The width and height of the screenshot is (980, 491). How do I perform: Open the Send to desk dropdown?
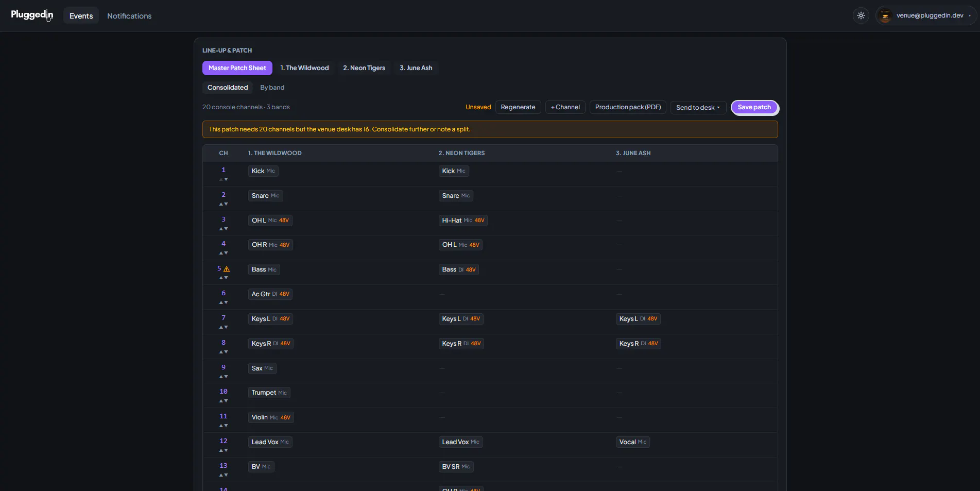coord(698,108)
